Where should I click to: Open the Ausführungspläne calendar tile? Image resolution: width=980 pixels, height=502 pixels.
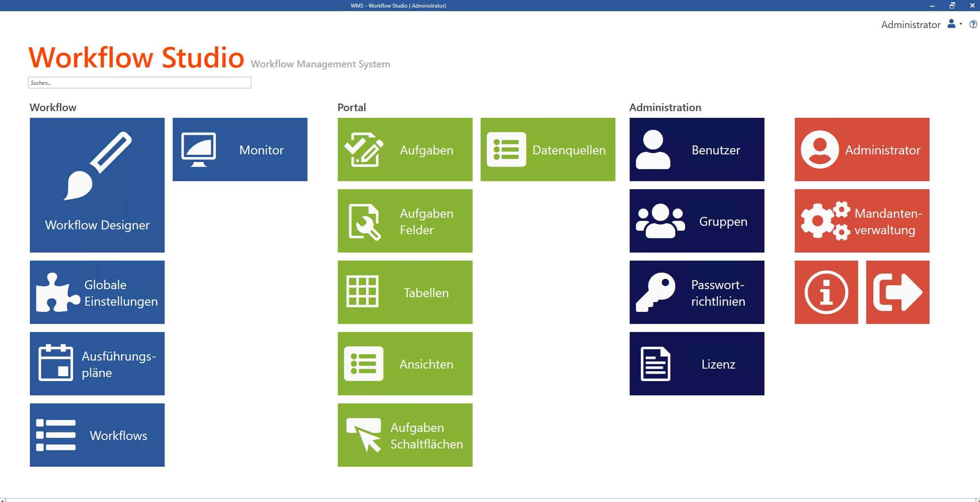pos(97,364)
